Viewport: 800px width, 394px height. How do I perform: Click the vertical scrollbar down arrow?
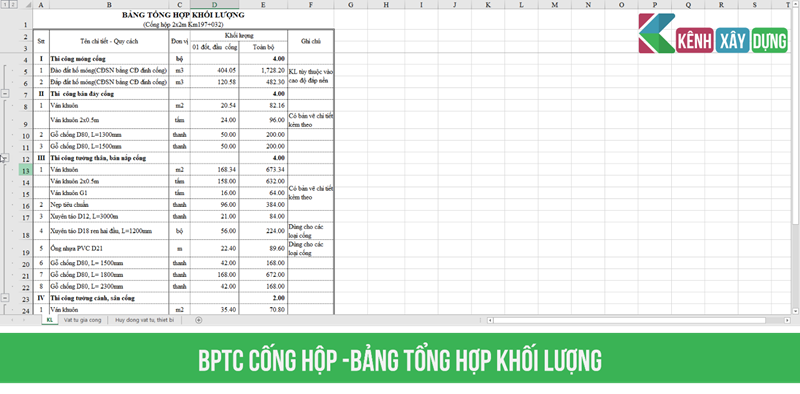click(x=796, y=311)
